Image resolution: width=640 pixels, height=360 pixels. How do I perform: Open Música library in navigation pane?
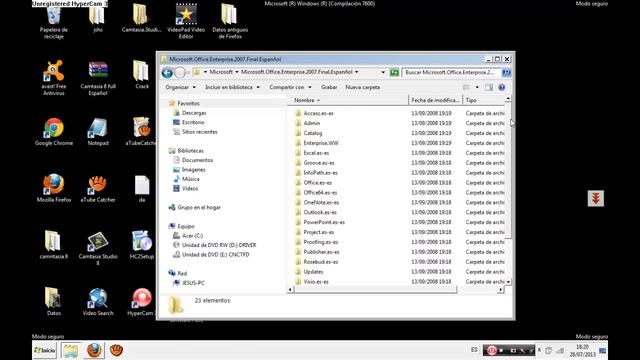pyautogui.click(x=191, y=179)
